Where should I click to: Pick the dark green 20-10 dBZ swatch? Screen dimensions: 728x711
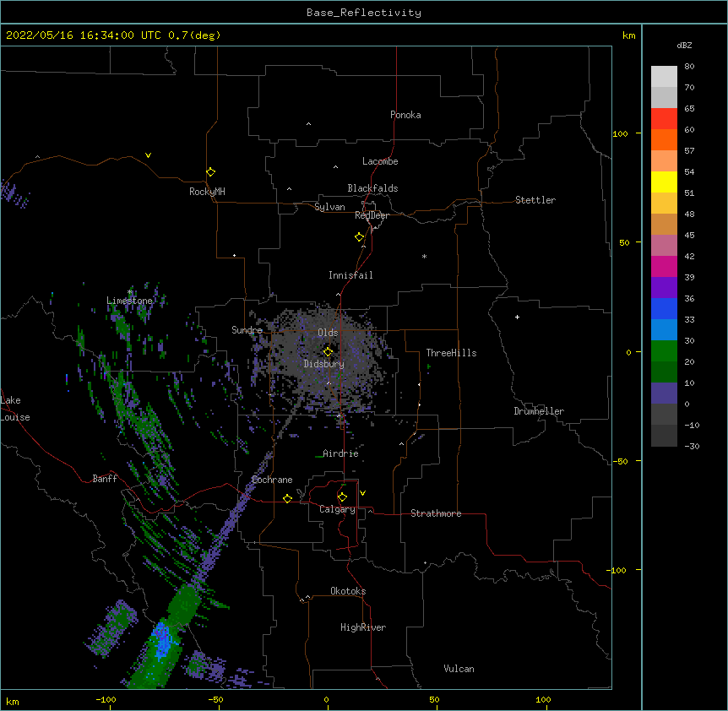coord(664,372)
